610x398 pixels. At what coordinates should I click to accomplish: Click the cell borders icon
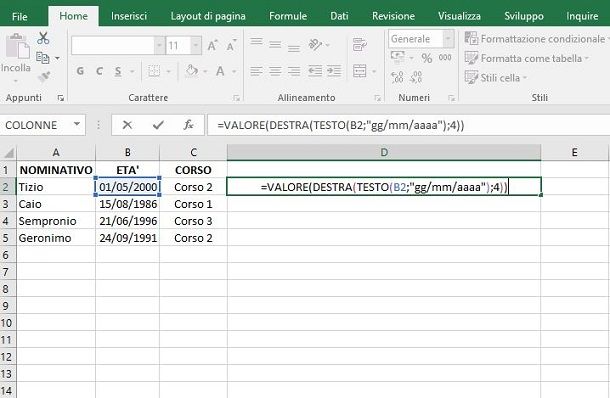click(154, 71)
